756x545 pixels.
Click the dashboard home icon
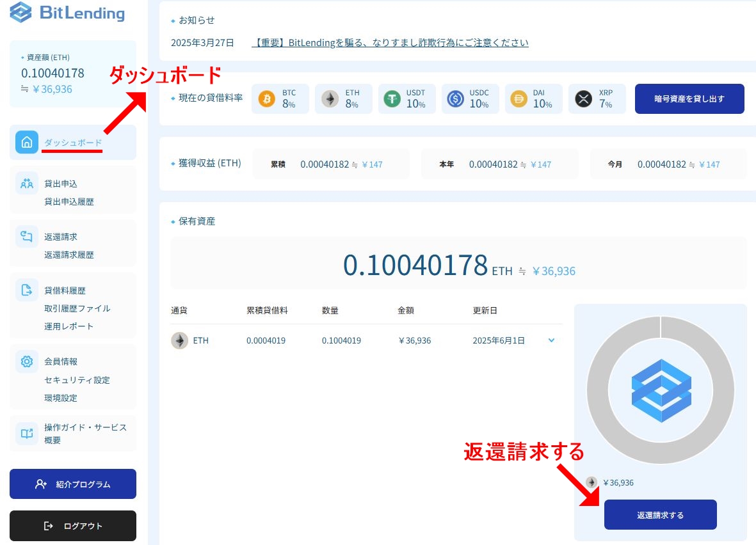[26, 142]
